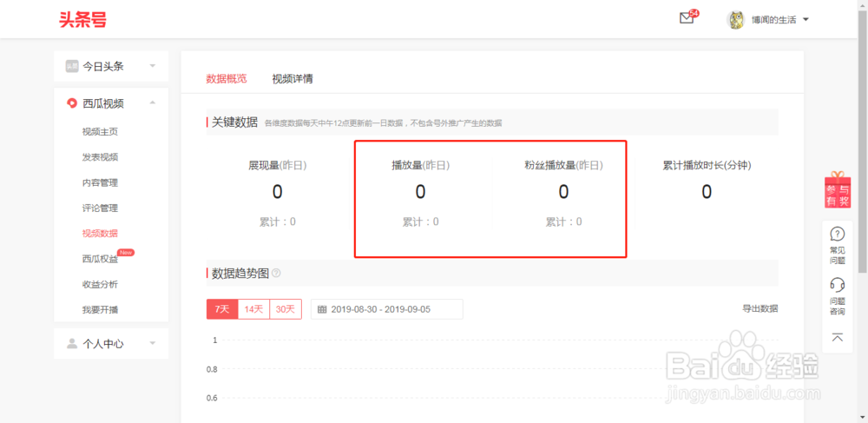Click the user avatar picture
This screenshot has height=423, width=868.
click(x=736, y=20)
